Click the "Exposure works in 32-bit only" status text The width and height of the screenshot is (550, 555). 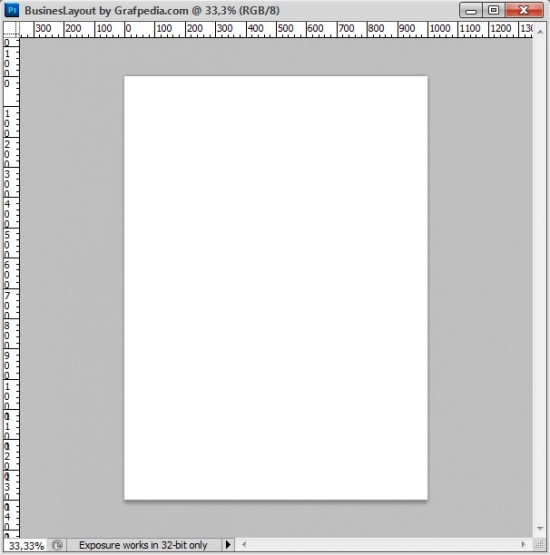point(143,545)
